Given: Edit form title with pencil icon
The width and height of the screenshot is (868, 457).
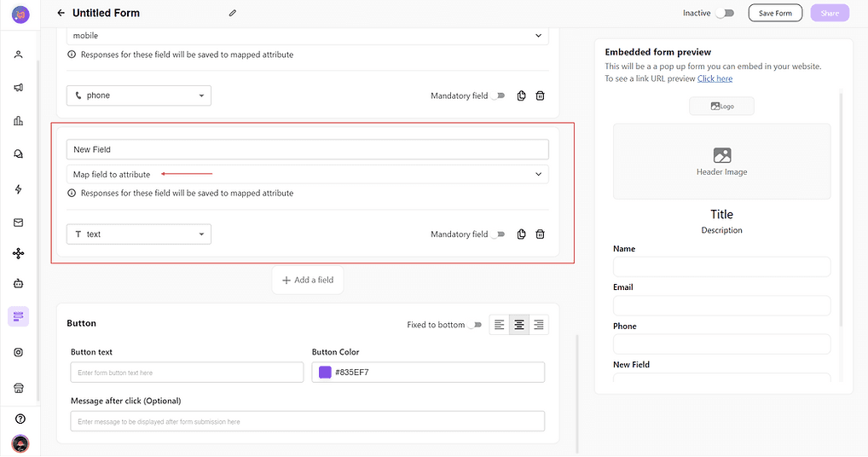Looking at the screenshot, I should click(233, 13).
